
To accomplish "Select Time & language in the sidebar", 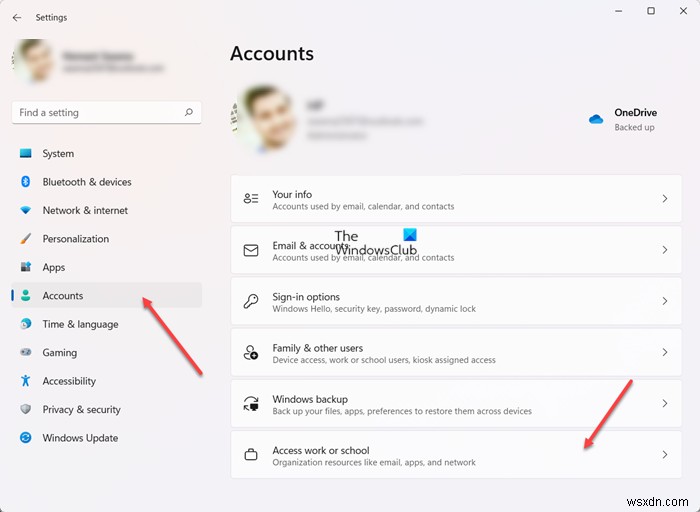I will click(107, 324).
